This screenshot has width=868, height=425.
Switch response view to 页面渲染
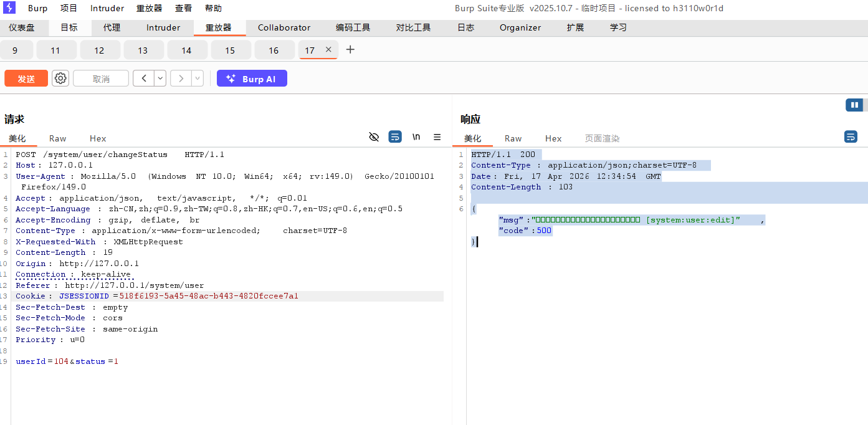point(602,138)
